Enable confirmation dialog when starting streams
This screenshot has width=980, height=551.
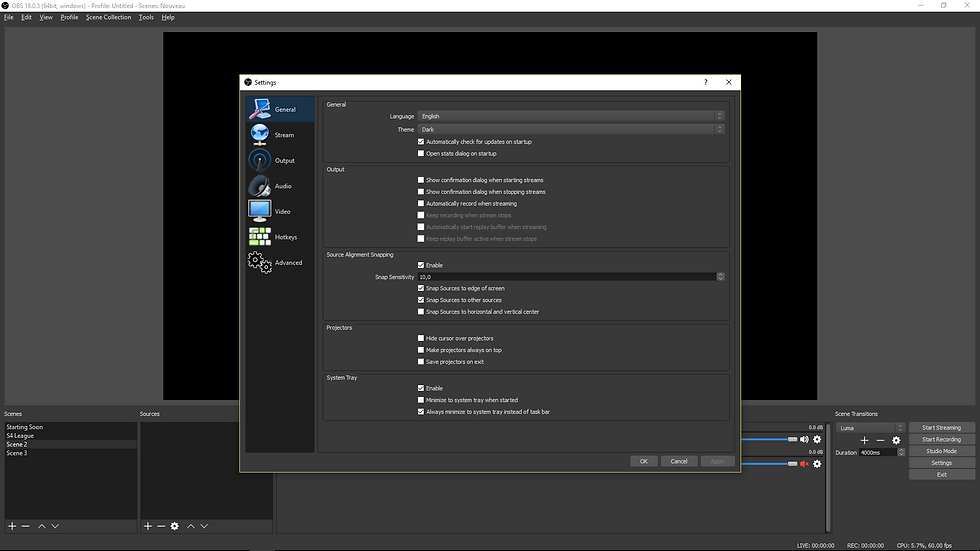click(x=421, y=180)
